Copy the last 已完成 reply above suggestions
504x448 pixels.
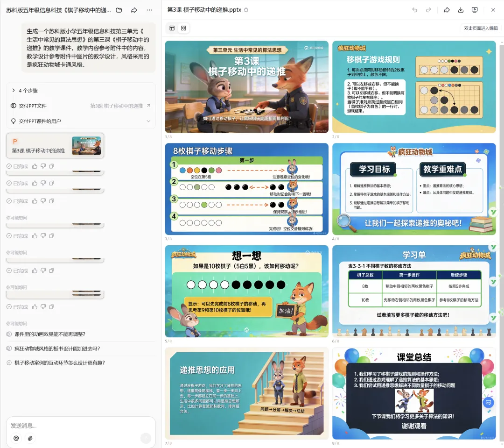pos(51,307)
